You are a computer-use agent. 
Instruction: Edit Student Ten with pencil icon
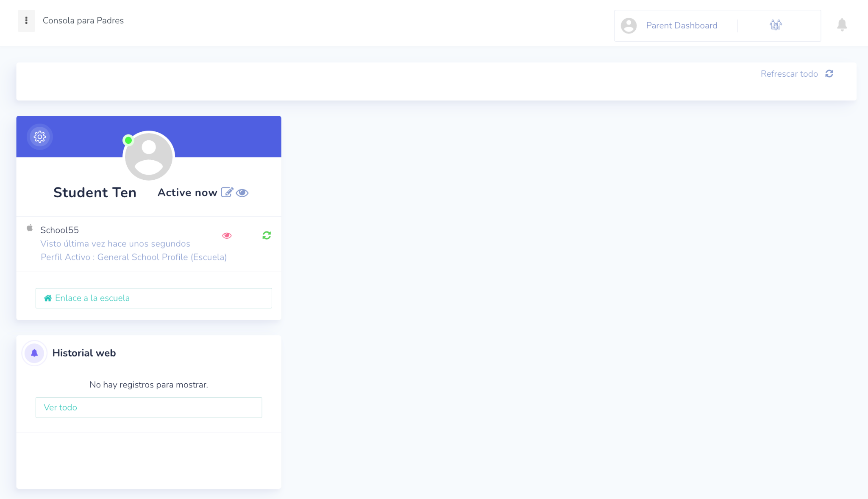tap(227, 192)
